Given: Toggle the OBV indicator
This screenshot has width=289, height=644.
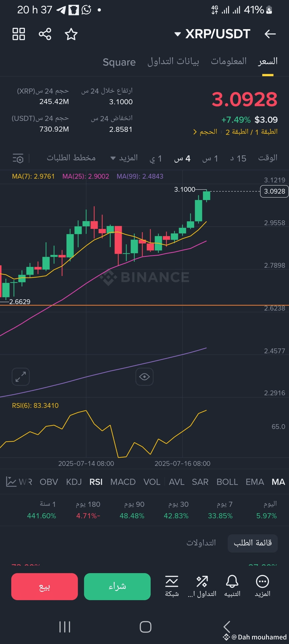Looking at the screenshot, I should [49, 482].
